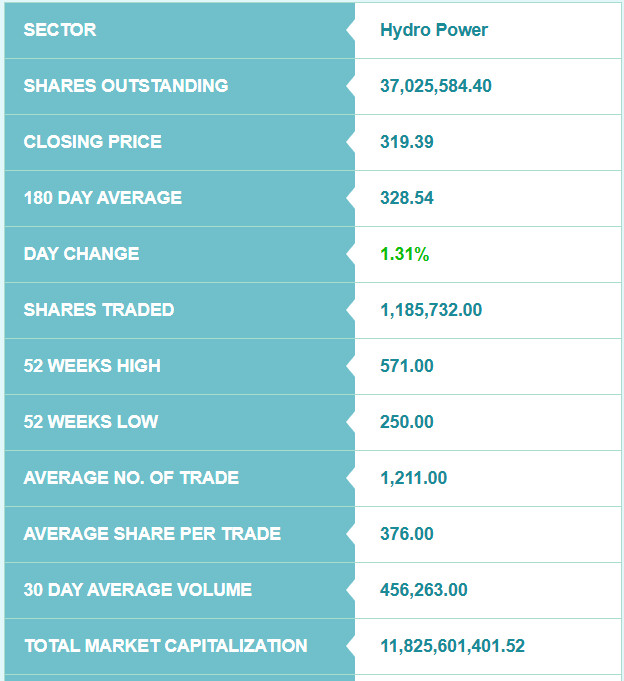624x681 pixels.
Task: Select the SECTOR row label
Action: coord(60,30)
